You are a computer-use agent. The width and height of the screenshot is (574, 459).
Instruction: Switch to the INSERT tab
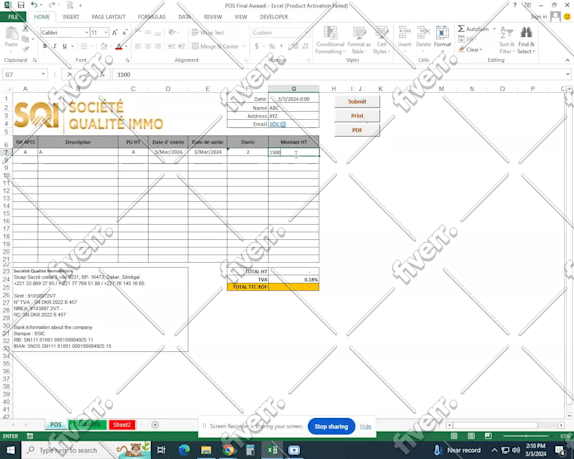coord(71,17)
